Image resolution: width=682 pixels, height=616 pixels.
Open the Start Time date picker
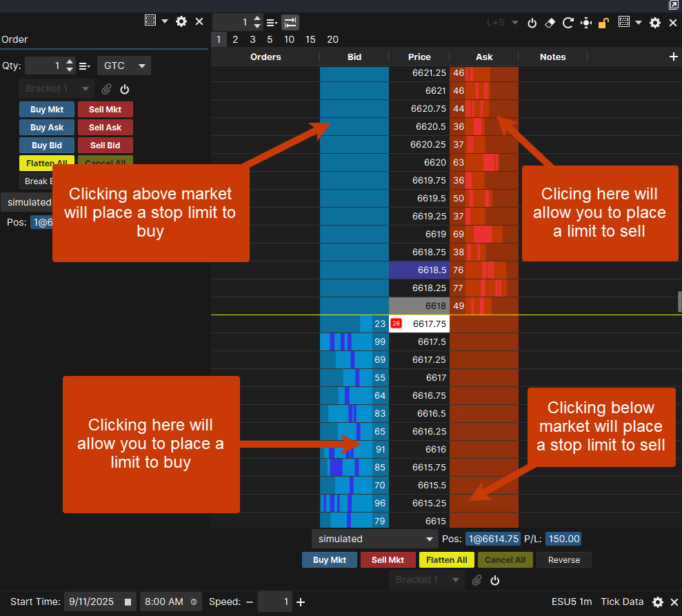(x=128, y=602)
